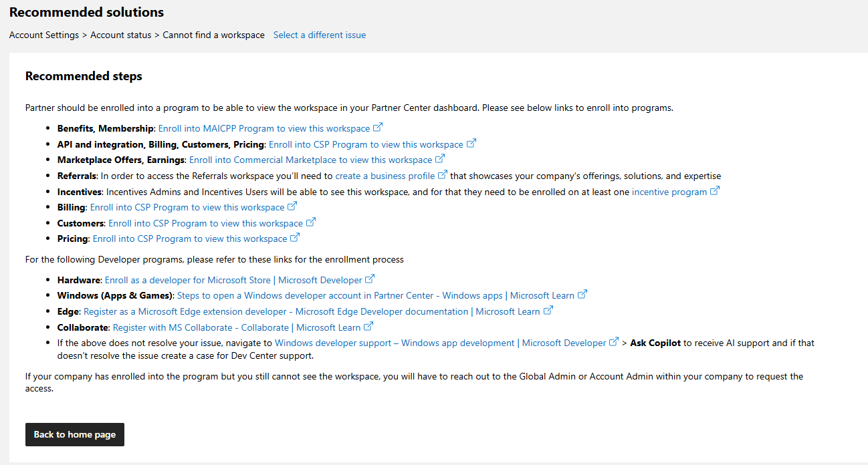Click 'Account status' in the breadcrumb
The image size is (868, 465).
click(x=121, y=35)
